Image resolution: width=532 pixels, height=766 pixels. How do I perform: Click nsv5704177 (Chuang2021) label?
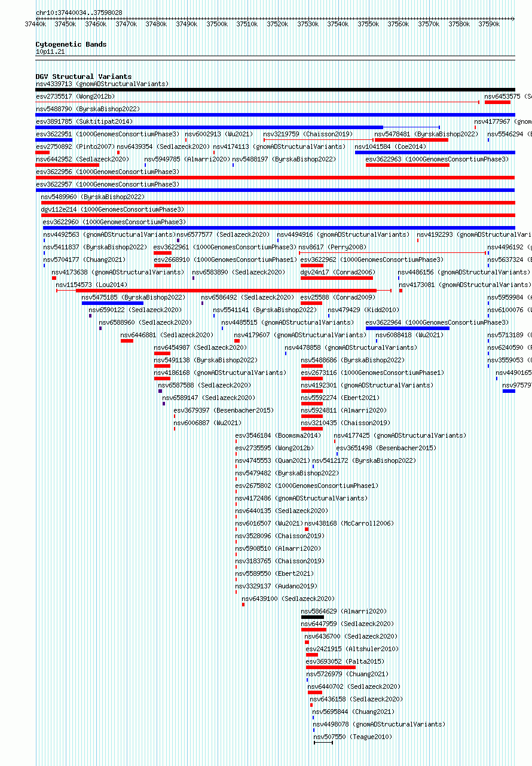(84, 260)
